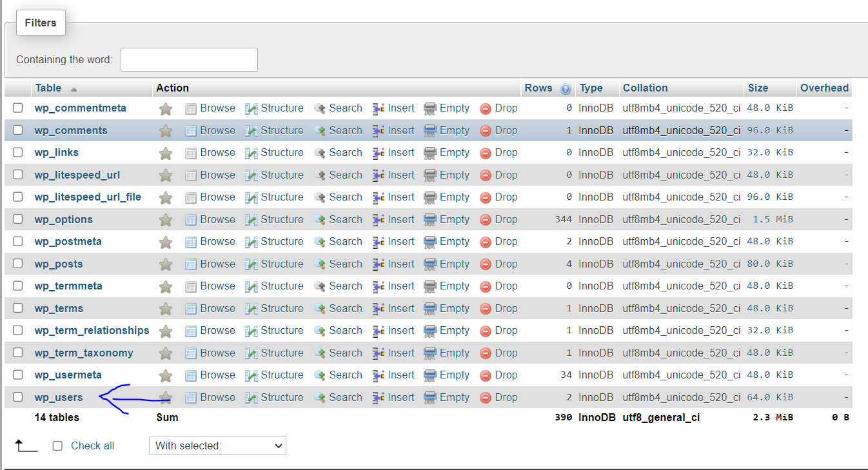The image size is (868, 470).
Task: Click inside the Containing the word field
Action: pos(189,59)
